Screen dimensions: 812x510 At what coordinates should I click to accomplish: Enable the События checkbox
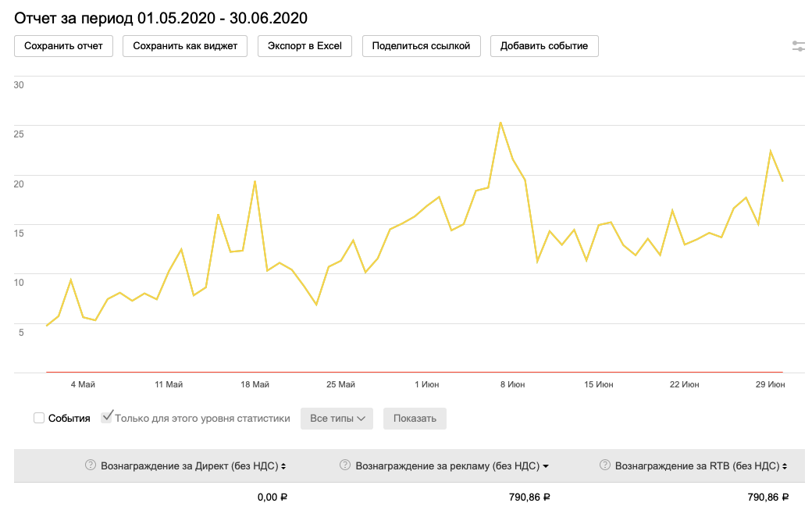pyautogui.click(x=39, y=418)
